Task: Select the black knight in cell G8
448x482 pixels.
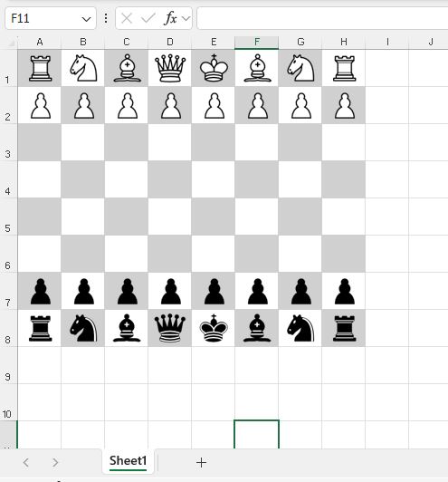Action: 300,328
